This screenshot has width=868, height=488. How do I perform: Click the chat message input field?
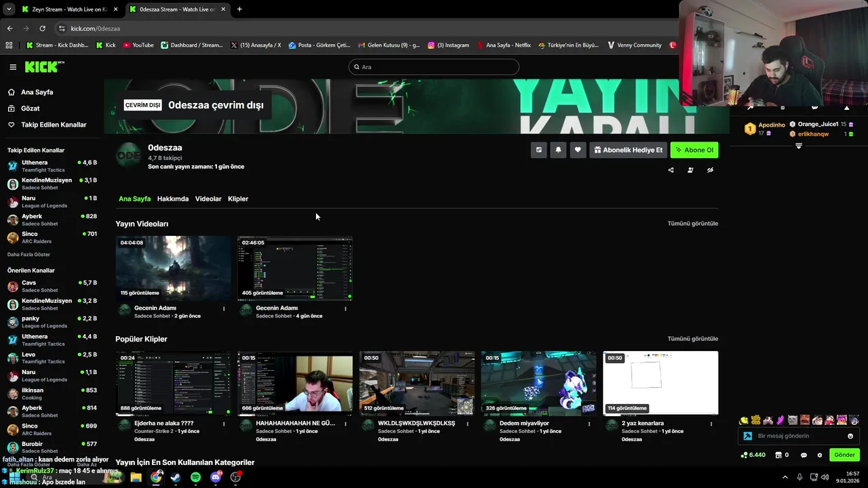798,436
